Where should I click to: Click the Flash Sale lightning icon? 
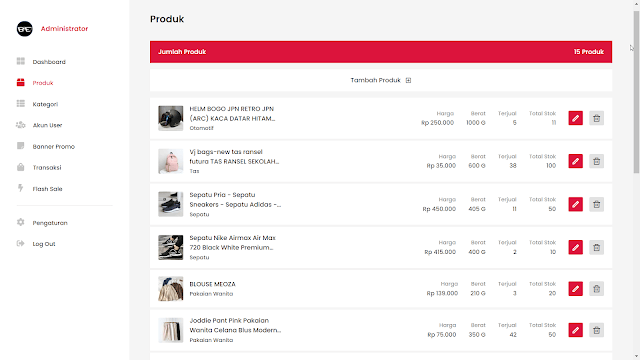point(20,188)
